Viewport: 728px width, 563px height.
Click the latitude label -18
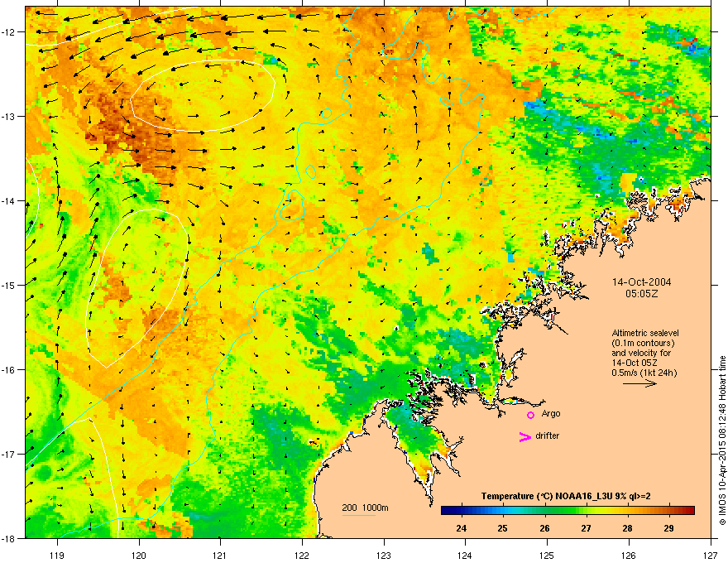click(x=10, y=538)
